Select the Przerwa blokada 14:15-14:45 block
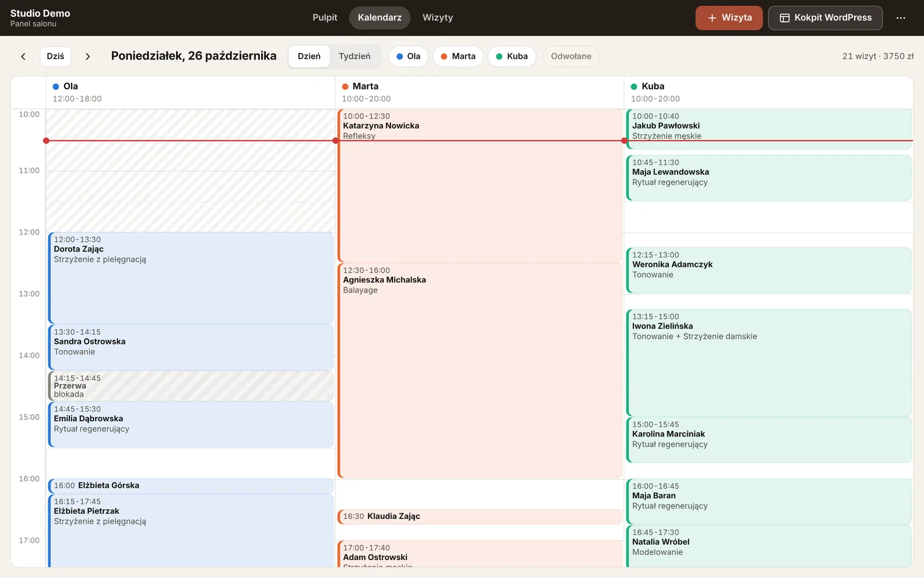Image resolution: width=924 pixels, height=578 pixels. pyautogui.click(x=191, y=386)
